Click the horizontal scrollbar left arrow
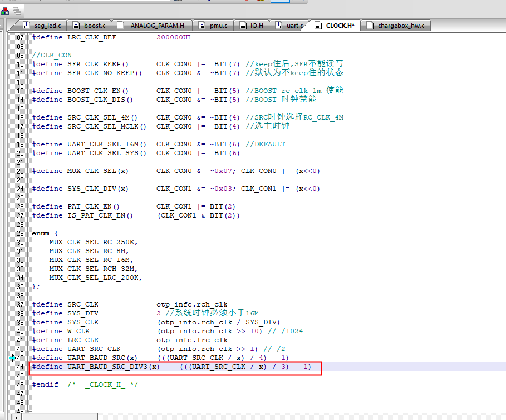 pyautogui.click(x=16, y=417)
